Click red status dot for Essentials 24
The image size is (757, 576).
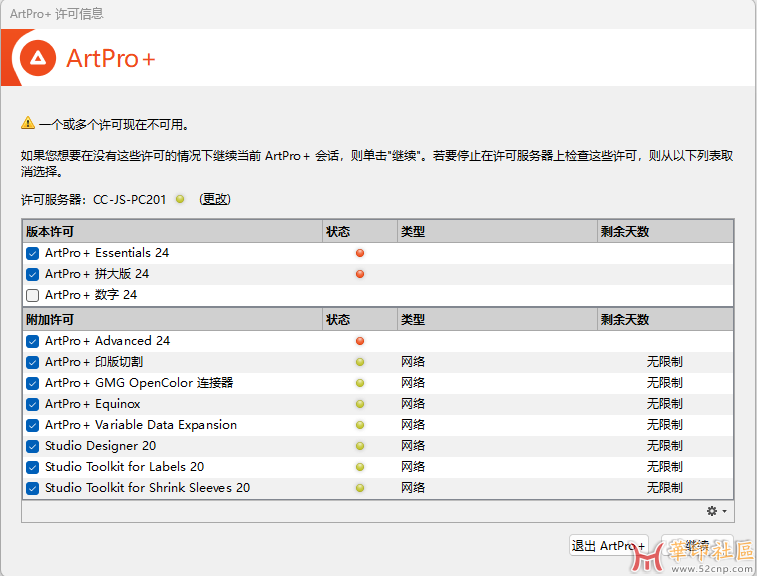(x=360, y=253)
